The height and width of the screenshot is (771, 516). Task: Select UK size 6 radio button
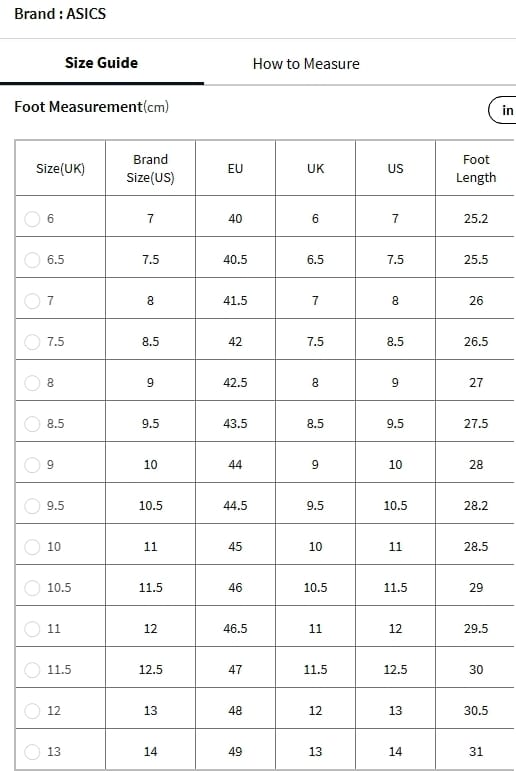coord(32,219)
